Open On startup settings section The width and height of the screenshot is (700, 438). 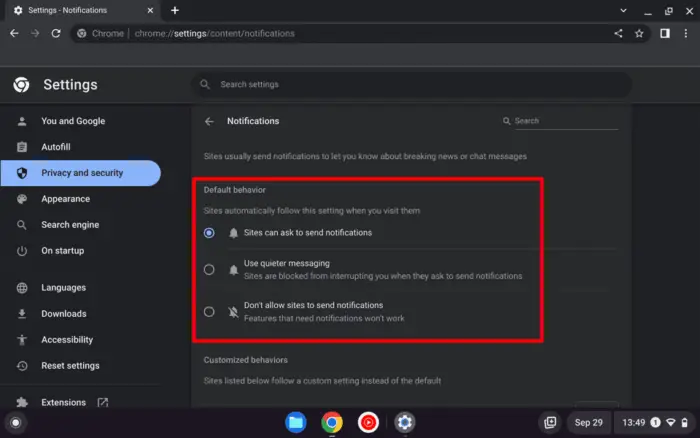[x=62, y=250]
